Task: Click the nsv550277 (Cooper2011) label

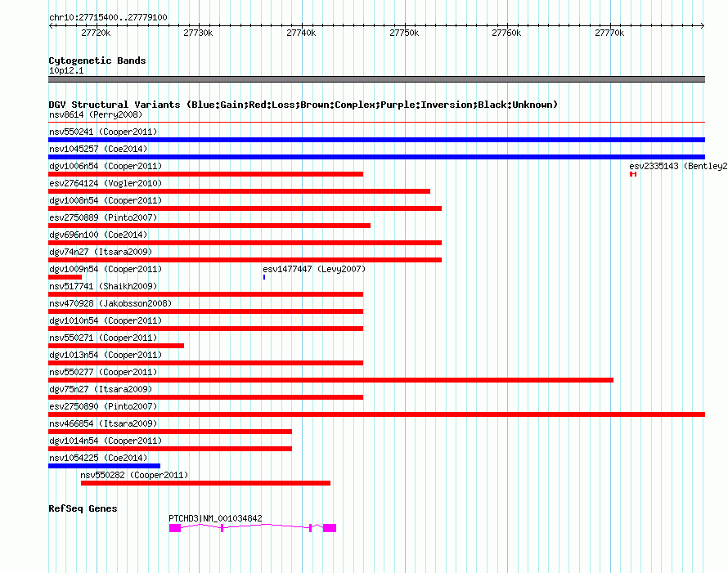Action: (x=103, y=372)
